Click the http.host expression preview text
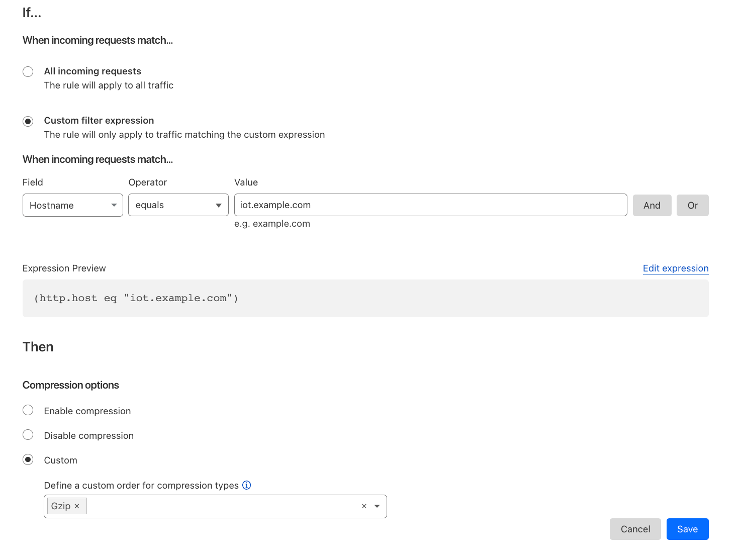Viewport: 739px width, 560px height. click(x=136, y=298)
